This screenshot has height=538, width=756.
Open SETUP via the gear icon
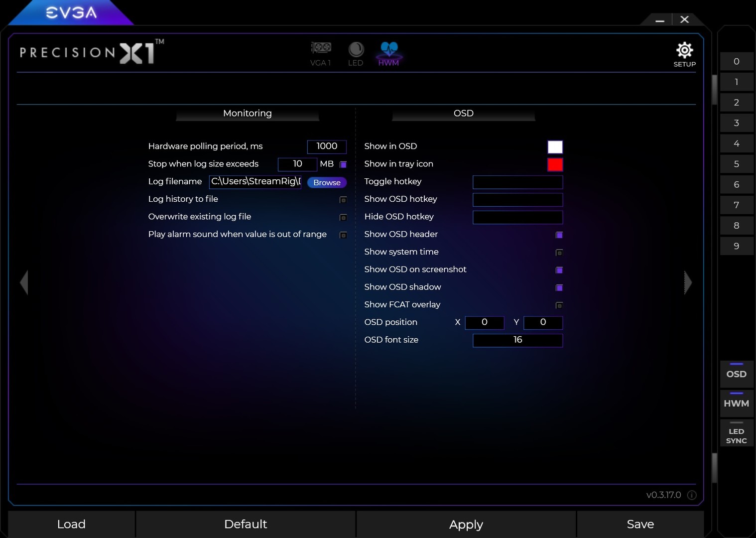pyautogui.click(x=684, y=50)
